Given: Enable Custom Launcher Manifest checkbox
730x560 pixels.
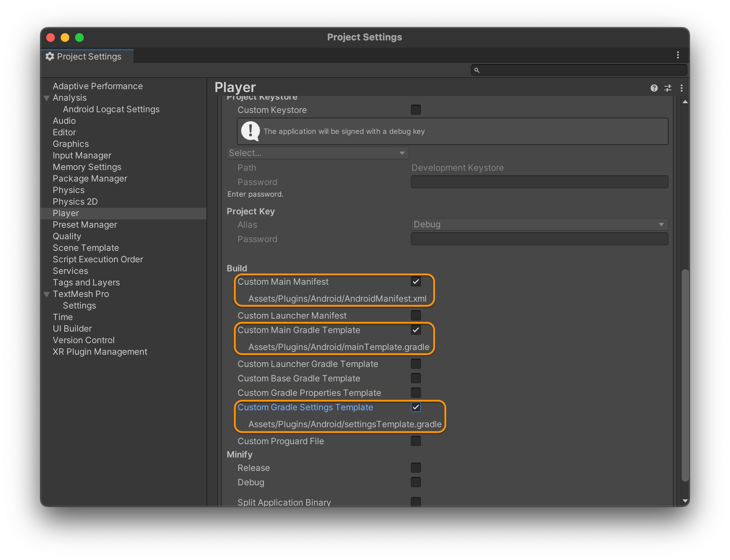Looking at the screenshot, I should tap(416, 315).
